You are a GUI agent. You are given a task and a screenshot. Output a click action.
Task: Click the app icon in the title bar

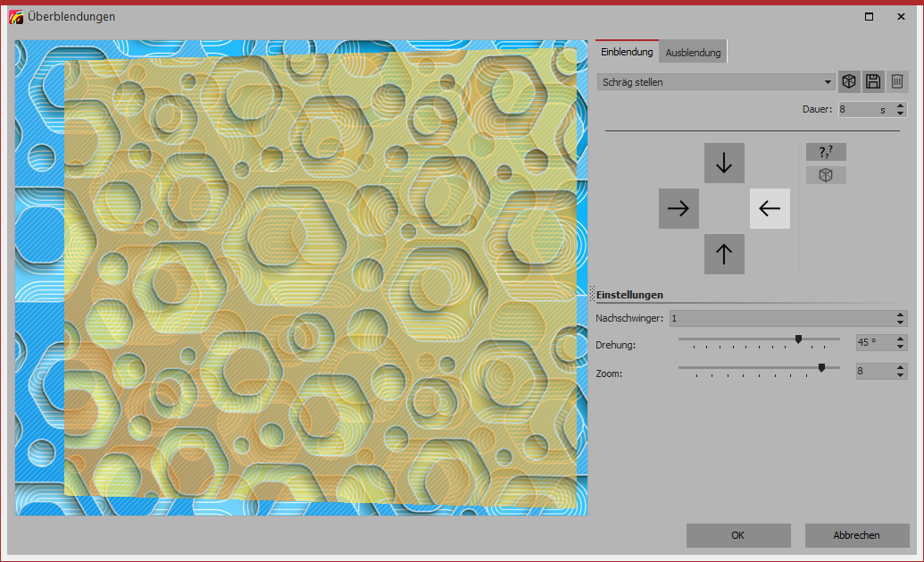[x=15, y=16]
